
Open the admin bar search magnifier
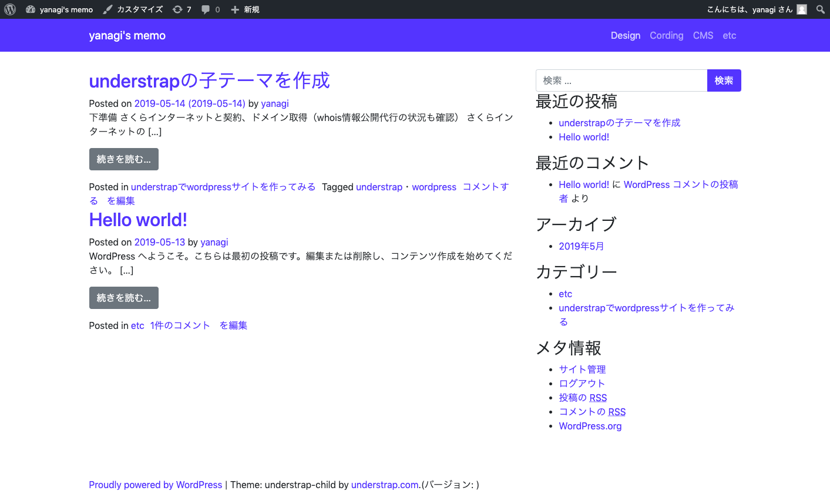pos(820,9)
